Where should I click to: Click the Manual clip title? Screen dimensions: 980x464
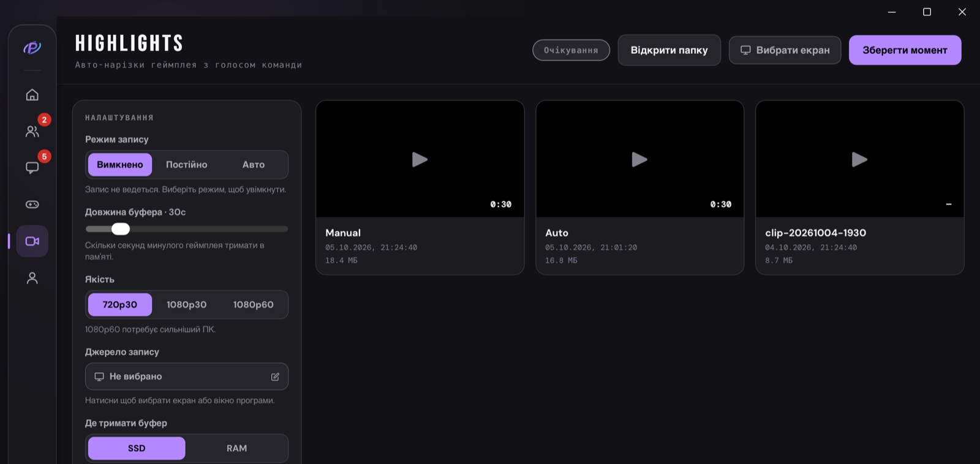click(343, 233)
